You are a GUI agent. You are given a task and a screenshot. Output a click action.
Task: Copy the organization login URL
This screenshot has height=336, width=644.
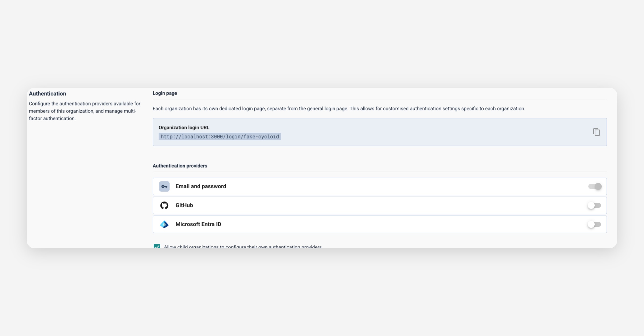click(596, 132)
